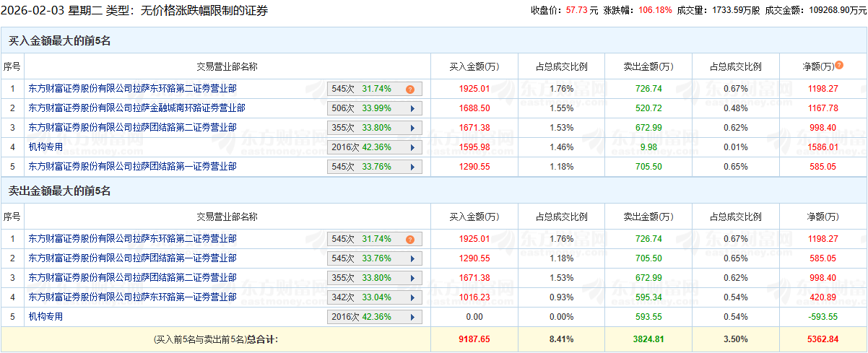
Task: Click arrow next to 355次 in buy table
Action: click(412, 128)
